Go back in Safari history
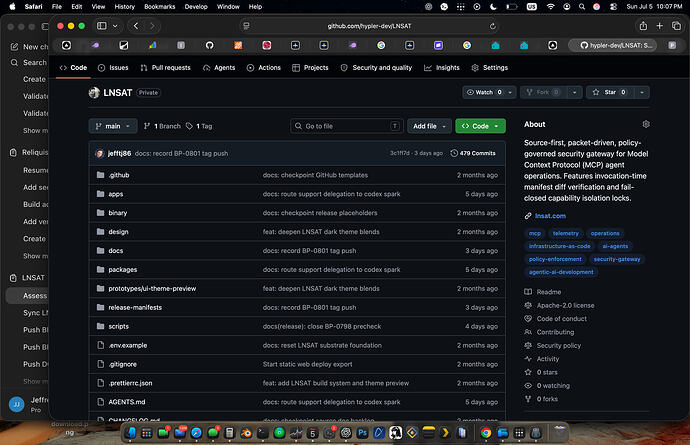Screen dimensions: 690x445 (136, 26)
